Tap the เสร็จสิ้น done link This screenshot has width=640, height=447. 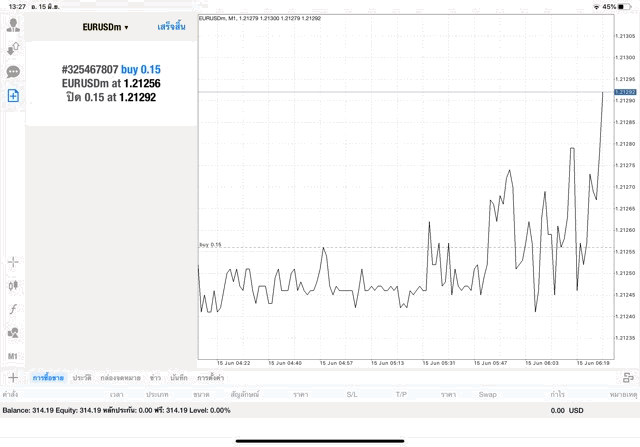[171, 27]
